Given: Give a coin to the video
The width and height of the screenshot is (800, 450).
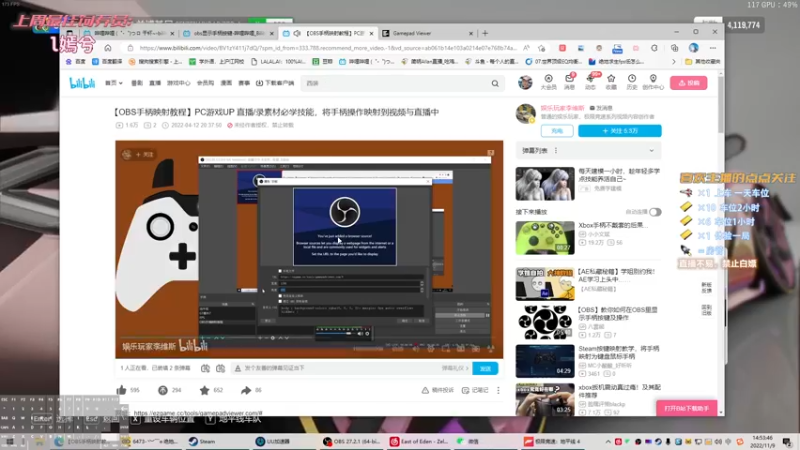Looking at the screenshot, I should point(163,390).
